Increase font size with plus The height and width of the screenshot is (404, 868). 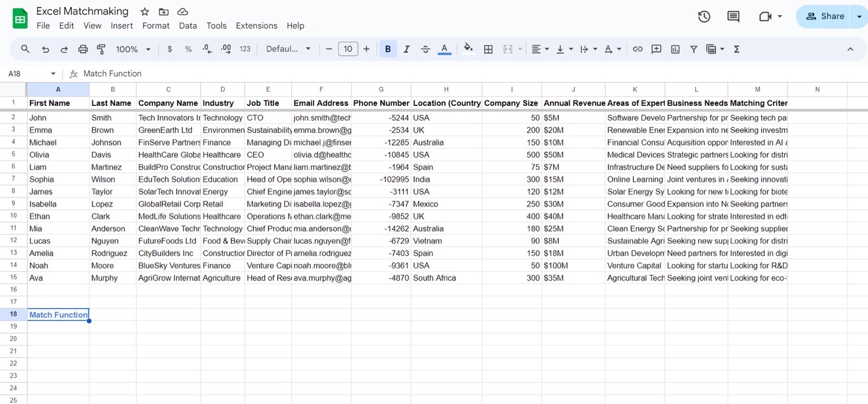367,49
